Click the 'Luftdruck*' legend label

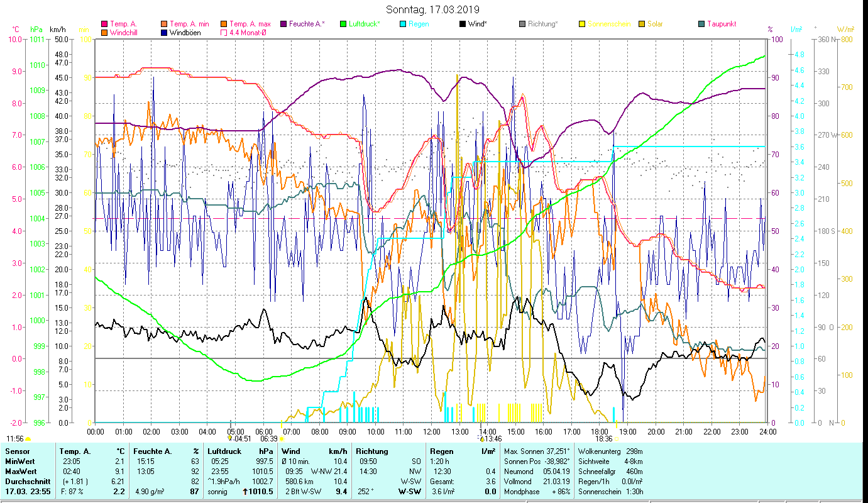(365, 25)
